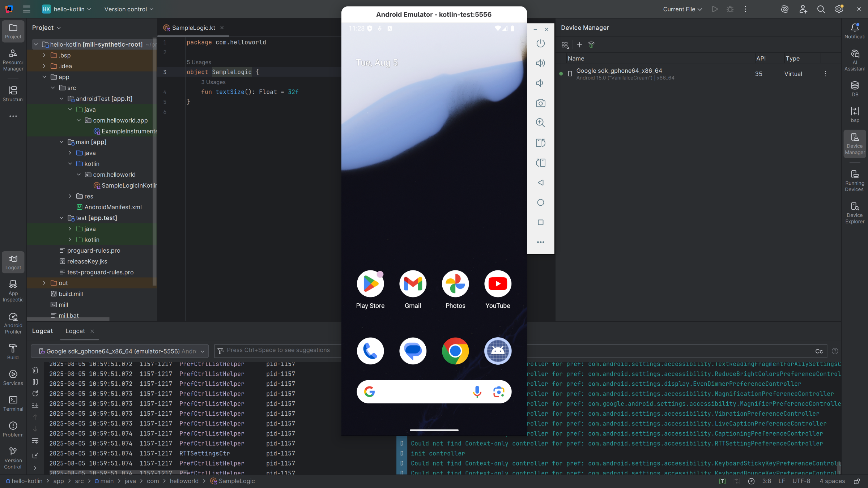The image size is (868, 488).
Task: Switch to the SampleLogic.kt editor tab
Action: (193, 27)
